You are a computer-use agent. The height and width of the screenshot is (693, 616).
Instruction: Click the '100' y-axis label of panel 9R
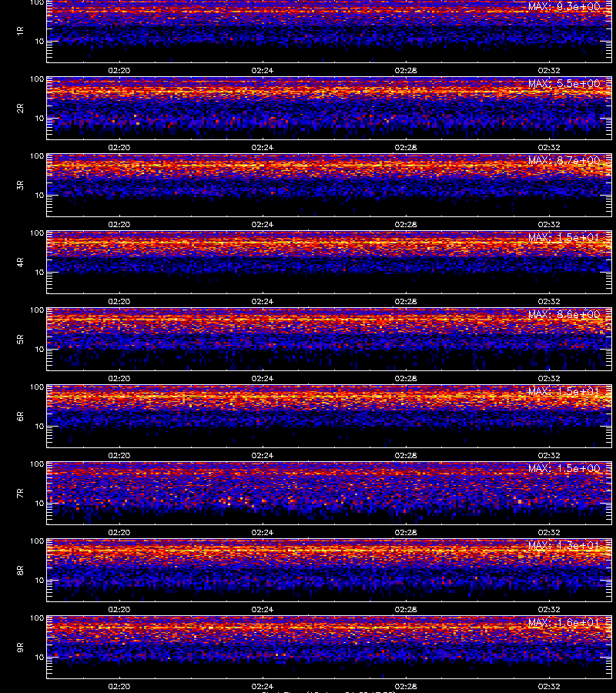[x=37, y=618]
